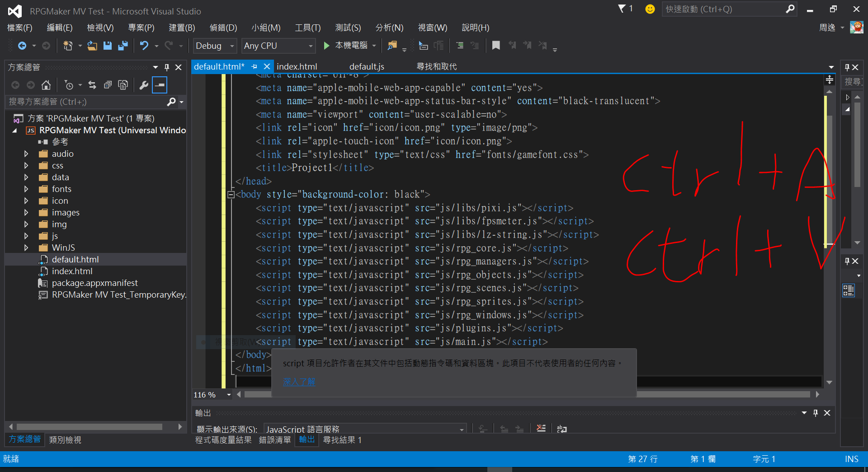Switch to the index.html tab
Screen dimensions: 868x472
click(x=297, y=66)
